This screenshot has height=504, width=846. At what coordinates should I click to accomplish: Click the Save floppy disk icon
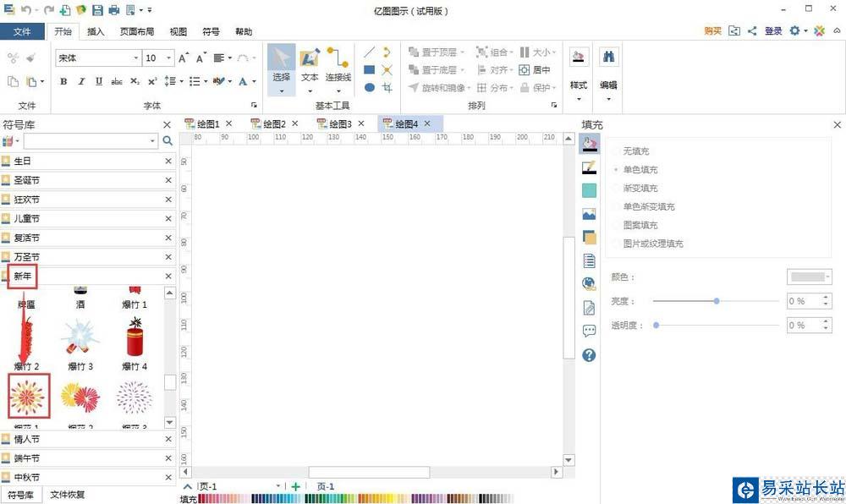[97, 10]
